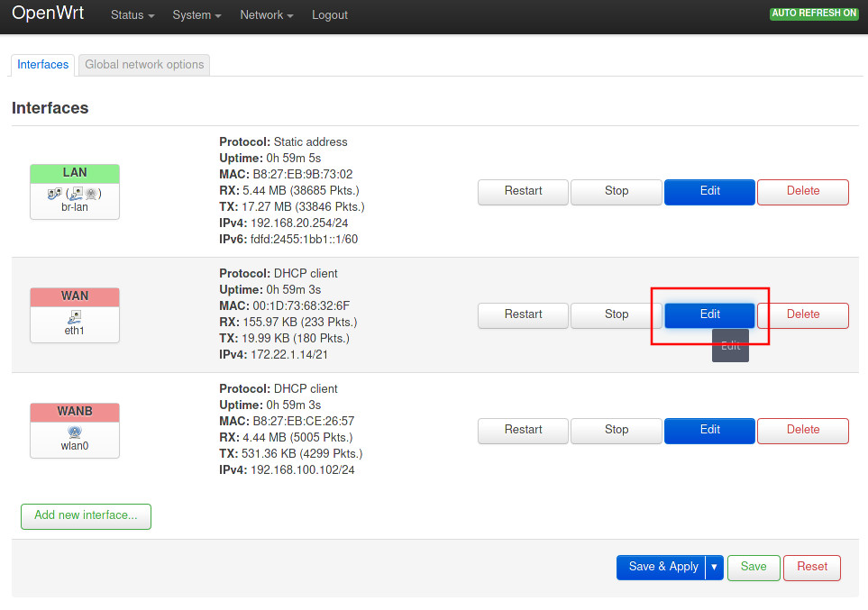Click Logout in the top bar
The image size is (868, 610).
point(329,15)
